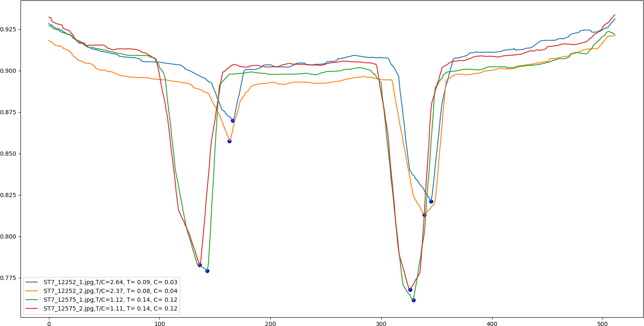The image size is (644, 326).
Task: Click the orange line swatch in legend
Action: pyautogui.click(x=32, y=291)
